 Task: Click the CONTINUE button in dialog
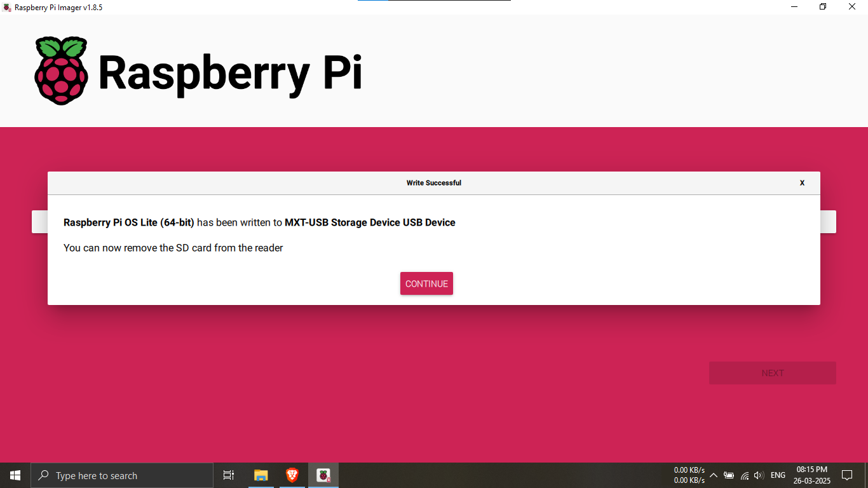tap(426, 283)
